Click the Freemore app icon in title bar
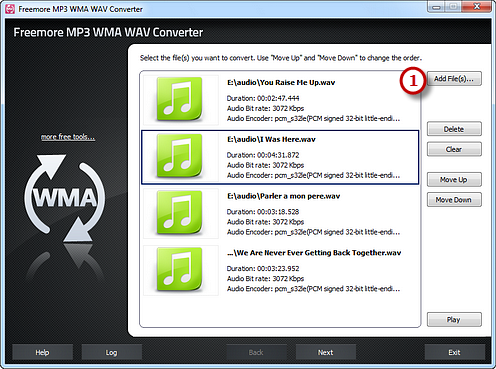This screenshot has height=369, width=496. (x=10, y=9)
